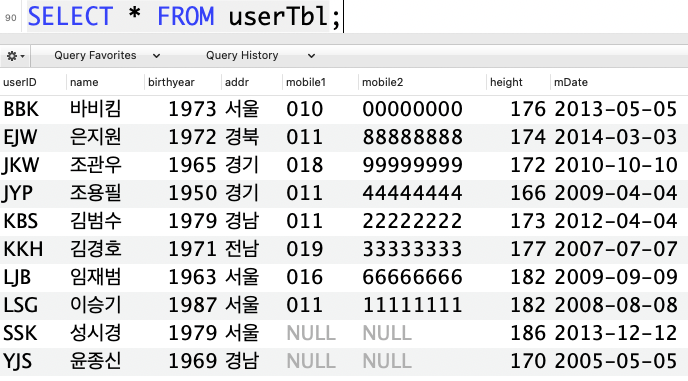
Task: Select birthyear cell 1965
Action: (193, 165)
